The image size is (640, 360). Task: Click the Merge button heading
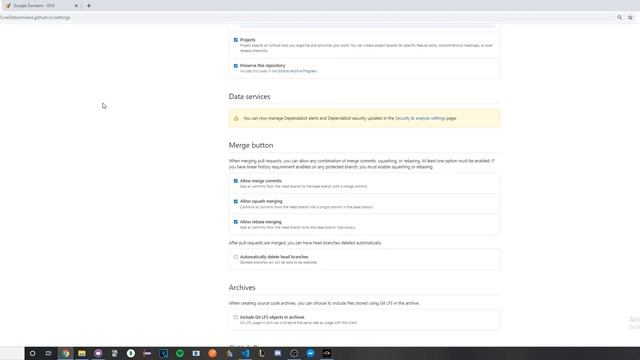pos(251,145)
